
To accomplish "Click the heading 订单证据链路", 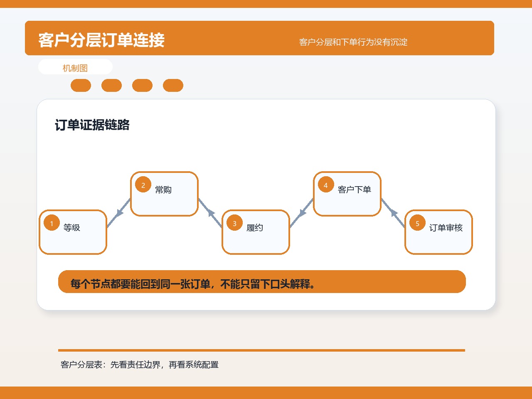I will 92,125.
